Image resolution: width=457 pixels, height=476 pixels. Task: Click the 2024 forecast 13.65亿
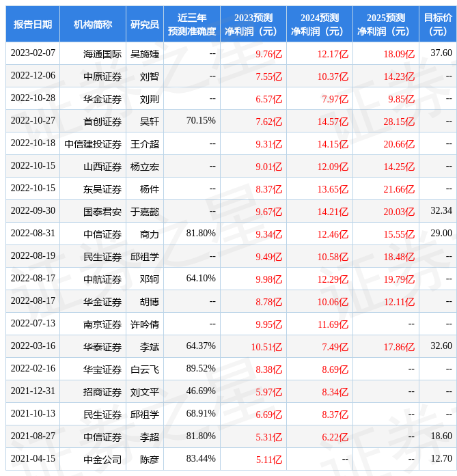coord(333,189)
